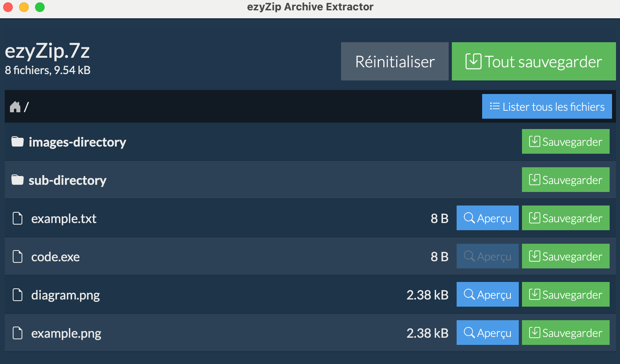Preview example.png with Aperçu
Image resolution: width=620 pixels, height=364 pixels.
488,333
